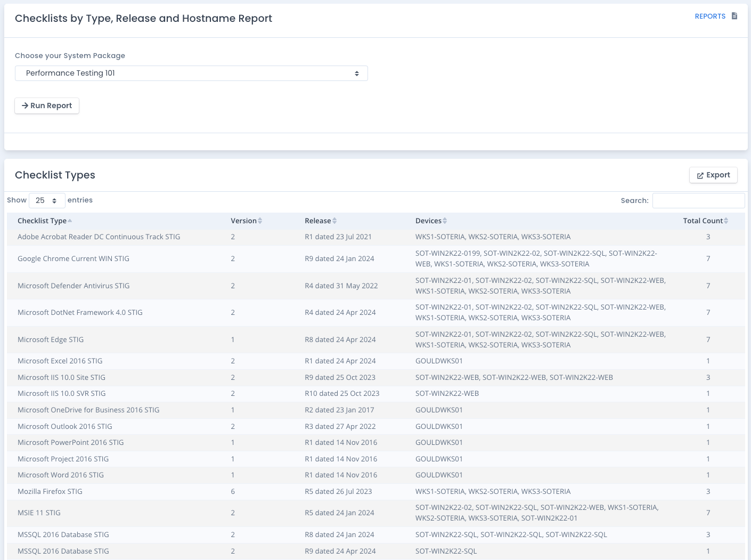Click release R1 dated 23 Jul 2021
Viewport: 751px width, 560px height.
pos(338,237)
